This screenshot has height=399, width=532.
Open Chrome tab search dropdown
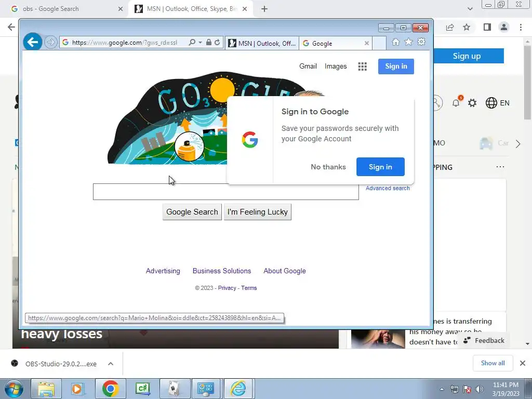coord(470,9)
